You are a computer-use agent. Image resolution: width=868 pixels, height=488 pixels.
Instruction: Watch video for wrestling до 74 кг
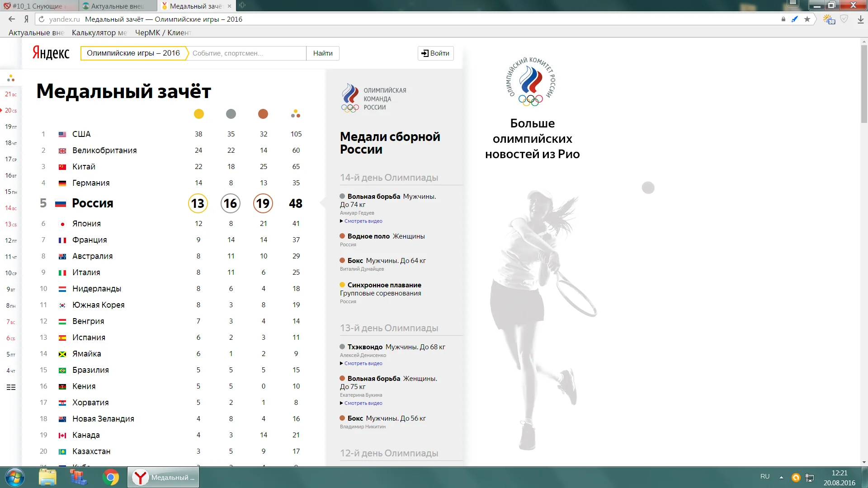(x=363, y=221)
